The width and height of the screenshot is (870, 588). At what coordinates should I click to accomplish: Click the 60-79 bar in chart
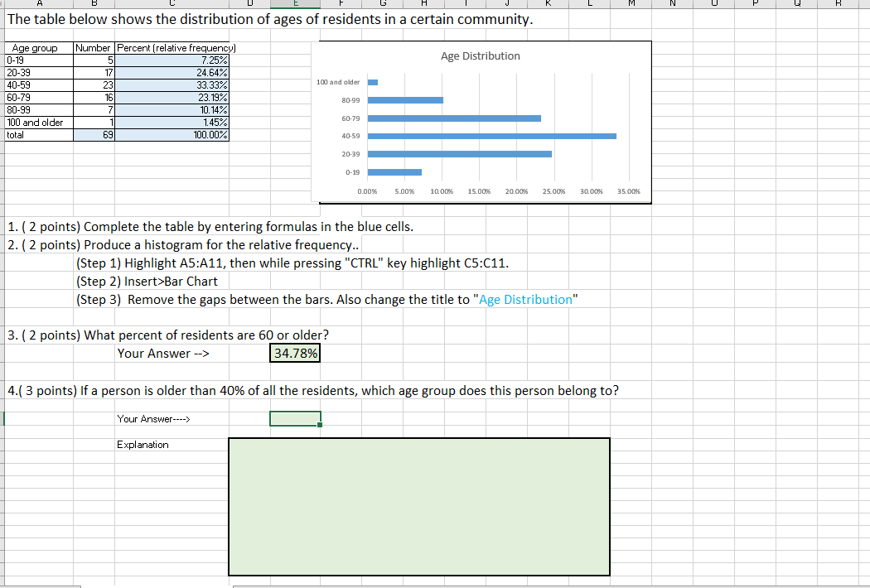click(x=454, y=118)
